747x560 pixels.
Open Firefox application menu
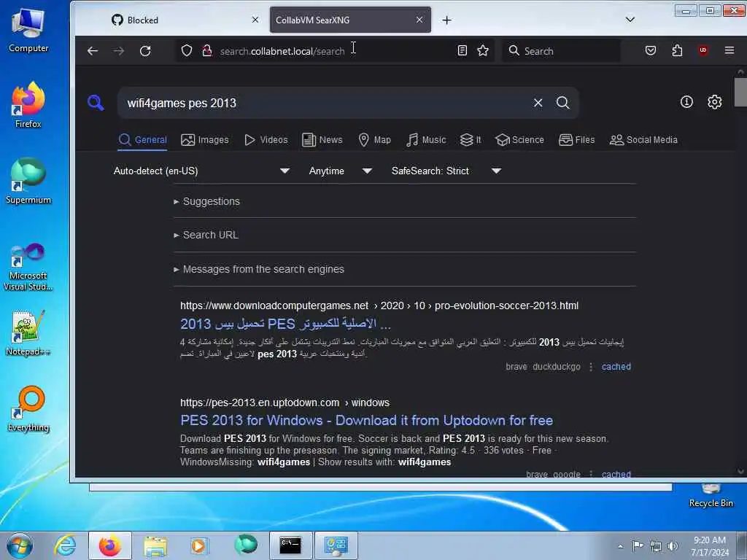click(x=729, y=50)
